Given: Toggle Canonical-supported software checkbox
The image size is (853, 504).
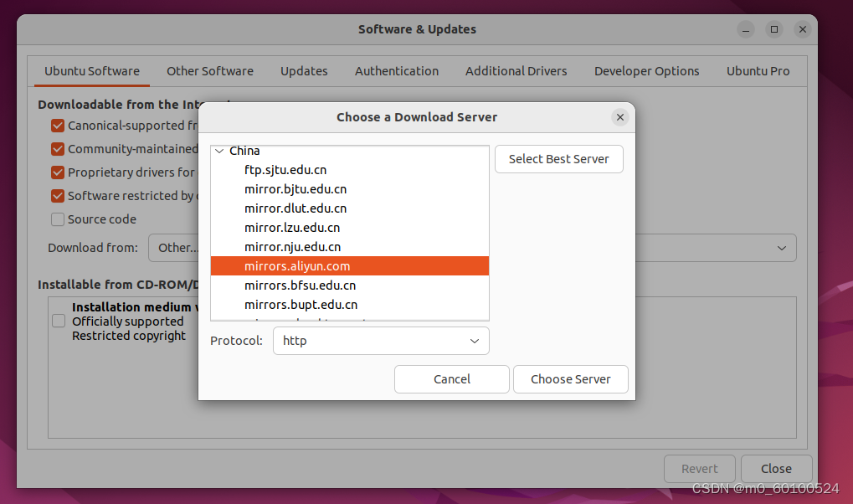Looking at the screenshot, I should click(58, 126).
